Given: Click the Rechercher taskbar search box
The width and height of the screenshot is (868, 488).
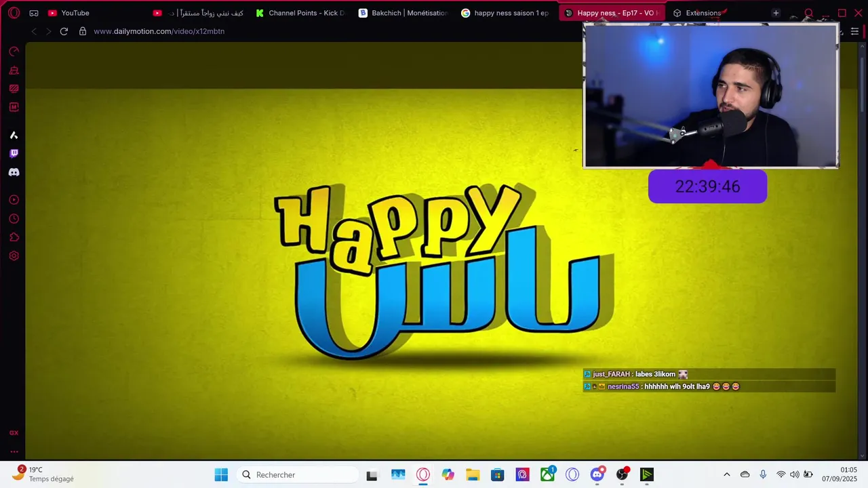Looking at the screenshot, I should pos(297,474).
